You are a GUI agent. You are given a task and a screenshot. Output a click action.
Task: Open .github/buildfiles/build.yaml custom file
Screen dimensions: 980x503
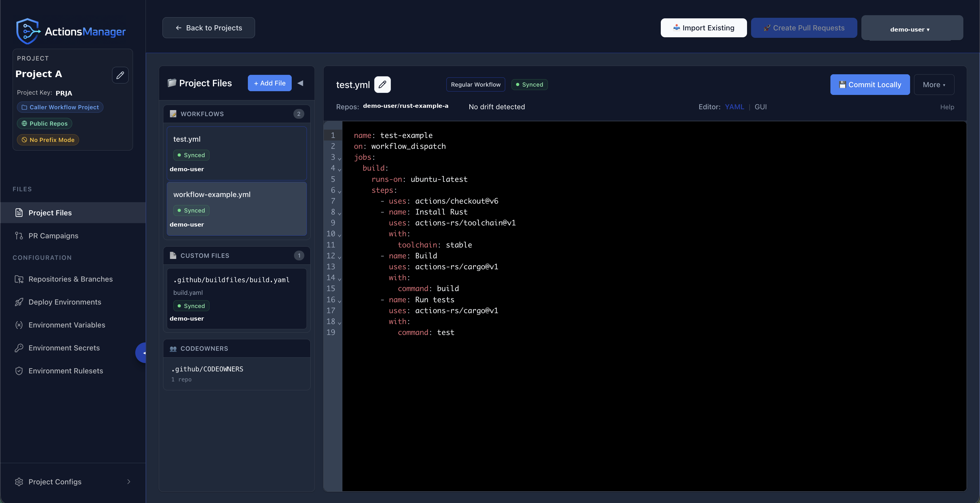pos(237,299)
